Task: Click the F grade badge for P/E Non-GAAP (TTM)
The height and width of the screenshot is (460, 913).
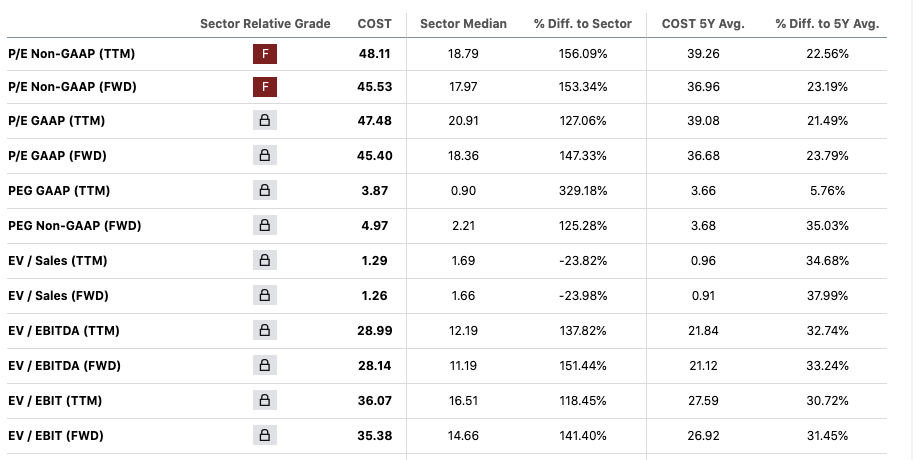Action: click(x=265, y=52)
